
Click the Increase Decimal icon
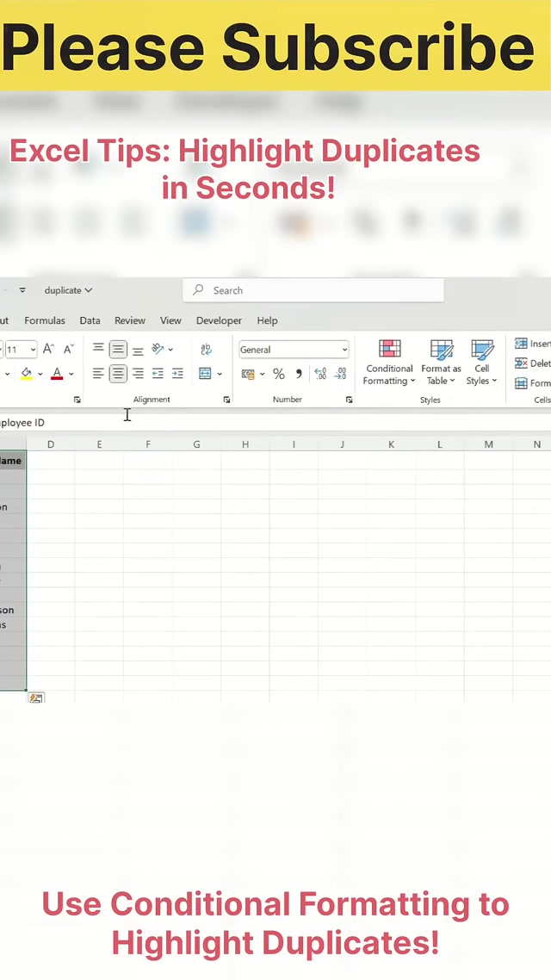click(x=320, y=374)
